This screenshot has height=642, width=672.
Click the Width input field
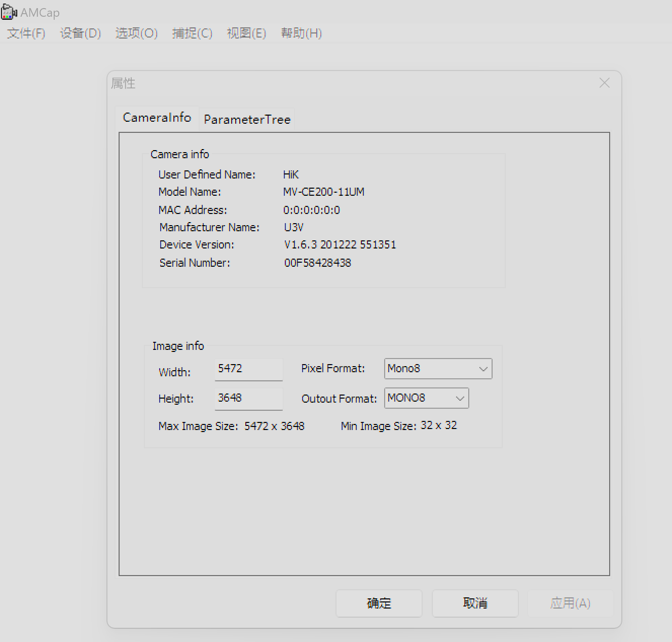click(249, 370)
